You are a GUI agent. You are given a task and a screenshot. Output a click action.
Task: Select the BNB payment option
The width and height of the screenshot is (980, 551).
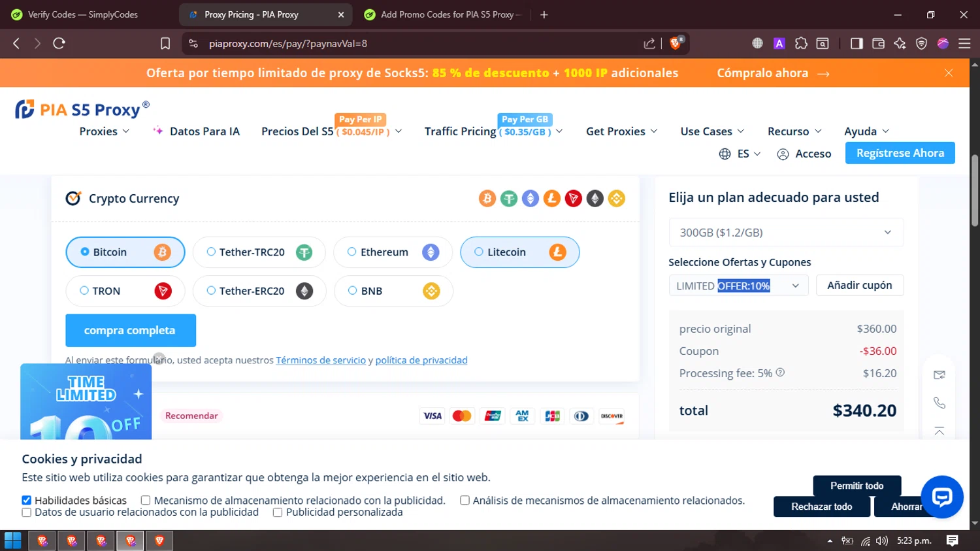(393, 291)
